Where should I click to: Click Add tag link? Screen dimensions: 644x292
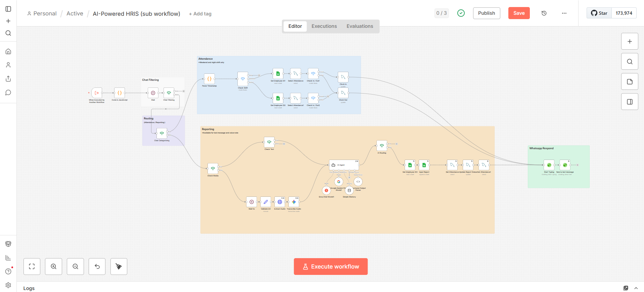coord(200,14)
